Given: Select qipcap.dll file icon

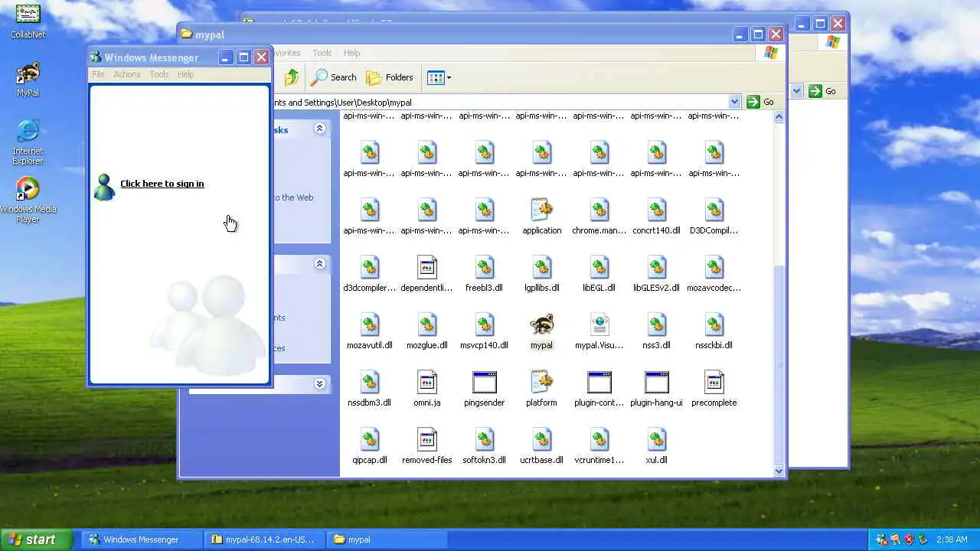Looking at the screenshot, I should pos(369,439).
